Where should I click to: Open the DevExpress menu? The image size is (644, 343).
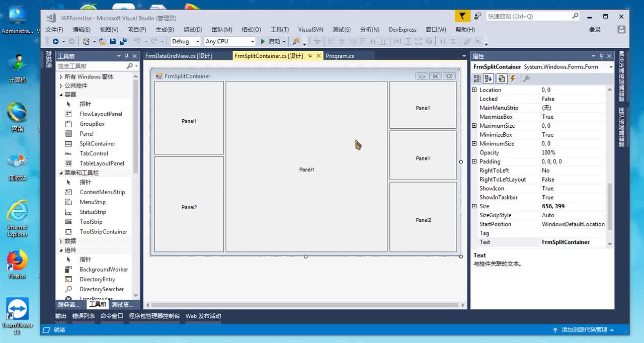[x=403, y=30]
